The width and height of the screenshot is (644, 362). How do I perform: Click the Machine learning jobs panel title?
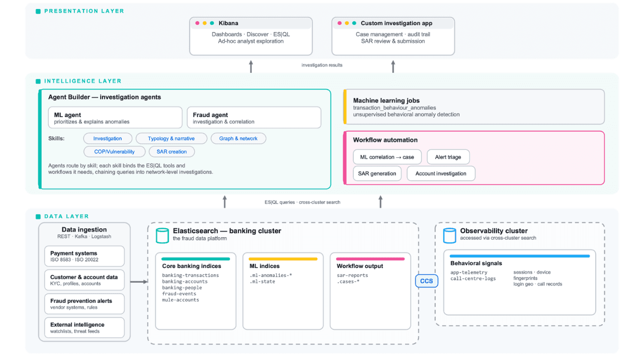click(386, 101)
